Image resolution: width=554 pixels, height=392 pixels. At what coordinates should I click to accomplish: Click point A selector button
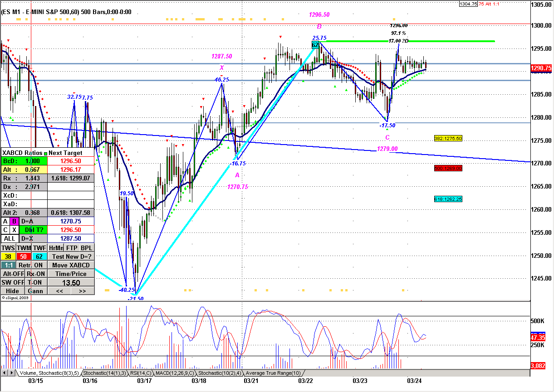pos(5,221)
